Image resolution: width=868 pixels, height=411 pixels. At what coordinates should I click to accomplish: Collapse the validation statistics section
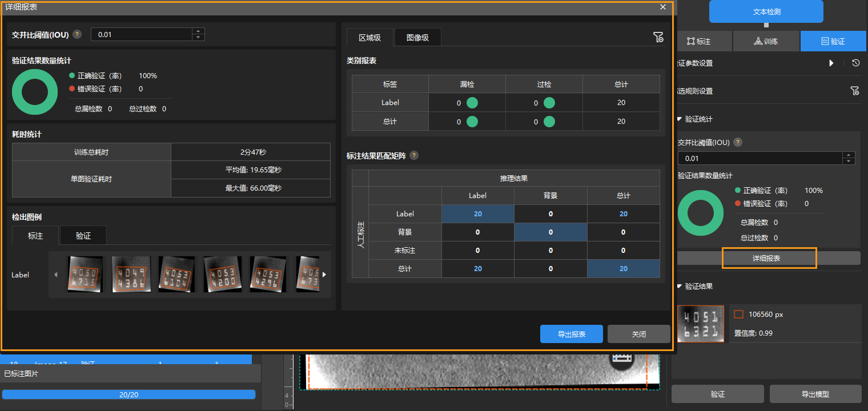coord(680,119)
